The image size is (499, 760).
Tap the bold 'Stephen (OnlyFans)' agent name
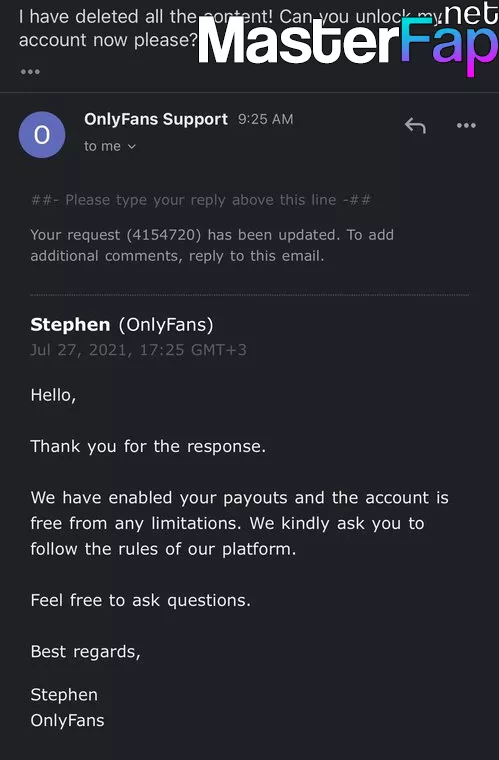(x=122, y=325)
